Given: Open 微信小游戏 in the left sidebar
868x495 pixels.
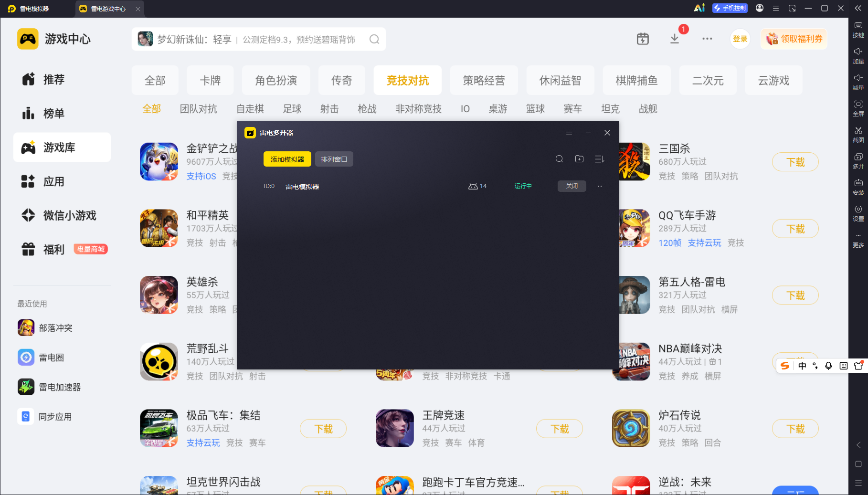Looking at the screenshot, I should point(62,215).
